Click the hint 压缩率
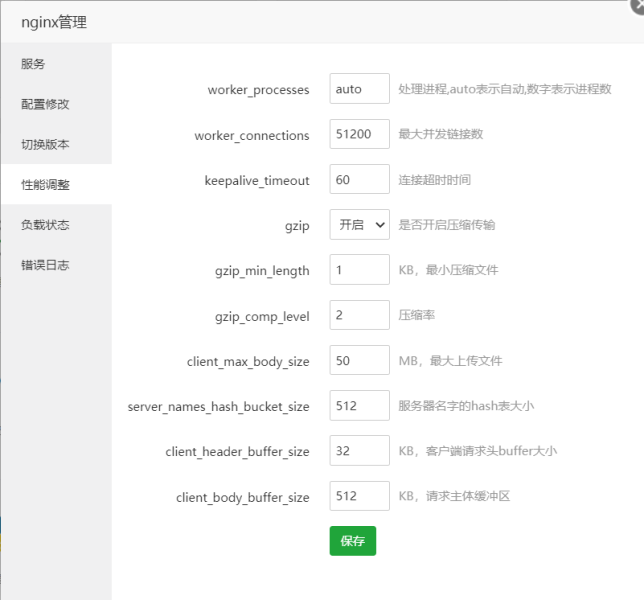This screenshot has width=644, height=600. (416, 315)
